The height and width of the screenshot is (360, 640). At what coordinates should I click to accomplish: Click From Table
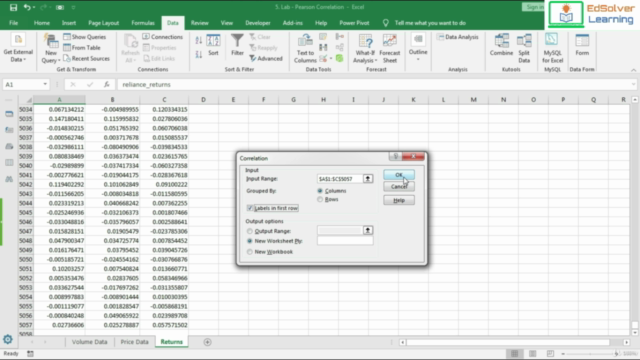coord(82,48)
